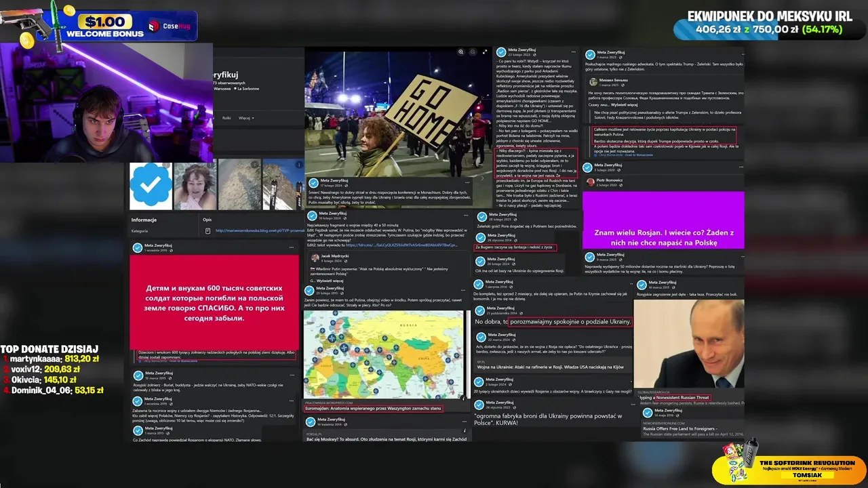Open the mariawiernikowska blog link
Screen dimensions: 868x488
[x=260, y=230]
